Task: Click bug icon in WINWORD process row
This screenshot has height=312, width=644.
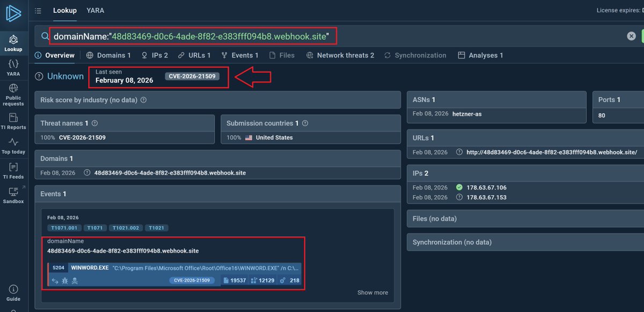Action: [65, 281]
